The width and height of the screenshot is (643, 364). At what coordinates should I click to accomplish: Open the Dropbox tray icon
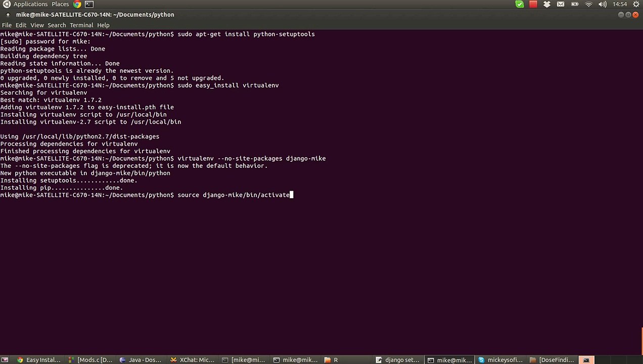coord(547,4)
